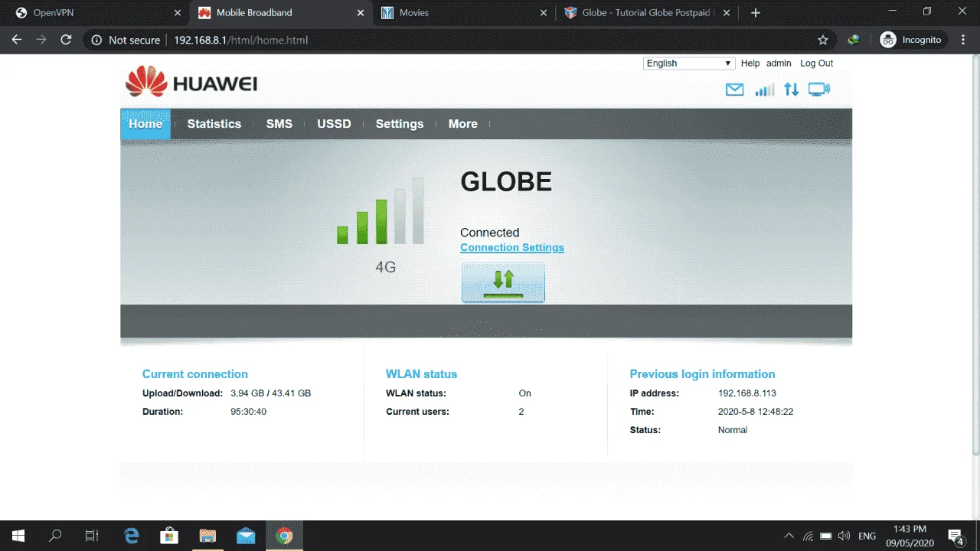Bookmark the page with the star icon

coord(823,40)
